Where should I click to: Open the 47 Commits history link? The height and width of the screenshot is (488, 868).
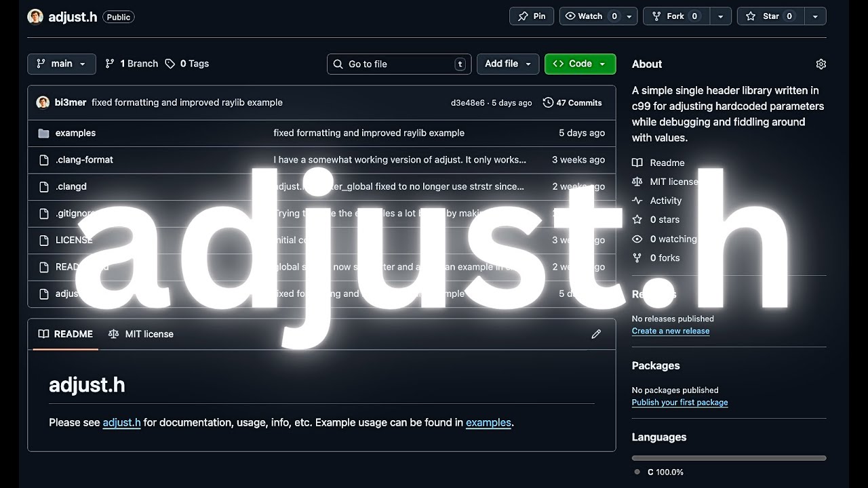572,103
